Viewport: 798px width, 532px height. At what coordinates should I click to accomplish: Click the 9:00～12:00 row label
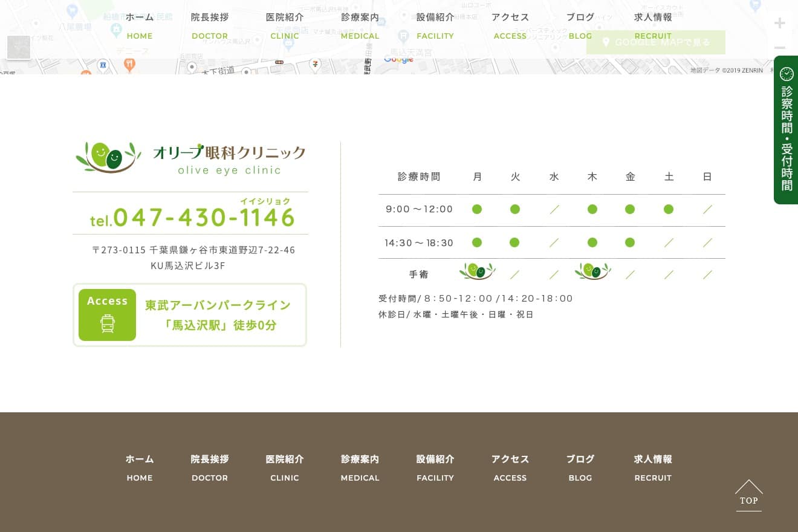420,209
